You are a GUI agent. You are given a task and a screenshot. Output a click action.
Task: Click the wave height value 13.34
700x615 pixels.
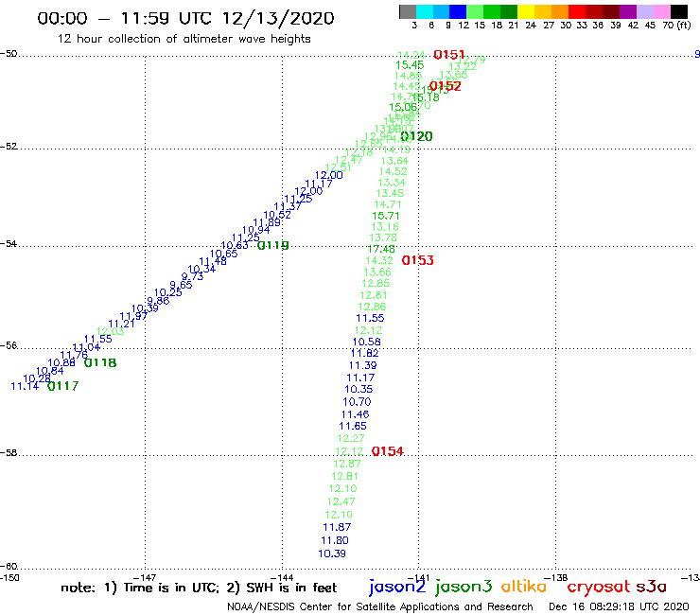[392, 183]
